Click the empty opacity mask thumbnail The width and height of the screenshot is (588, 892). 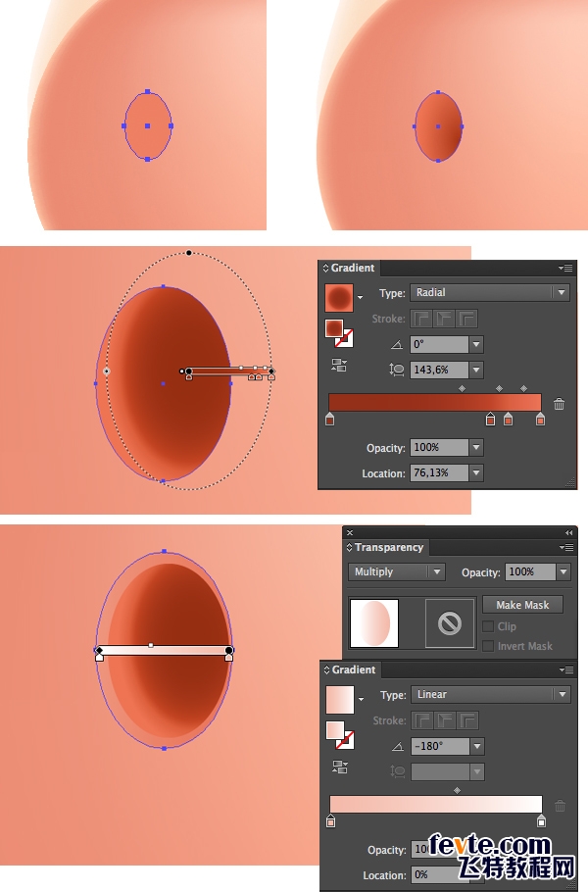(x=450, y=623)
